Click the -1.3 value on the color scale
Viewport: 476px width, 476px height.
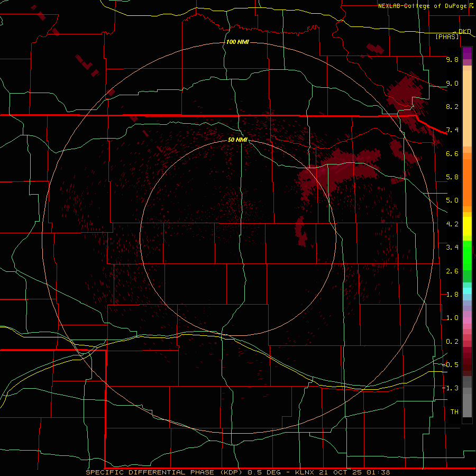pyautogui.click(x=451, y=388)
